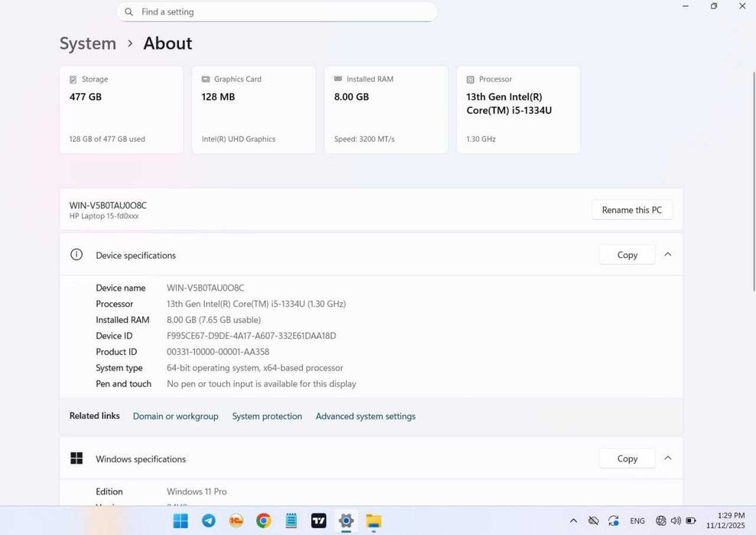Screen dimensions: 756x535
Task: Open Google Chrome from the taskbar
Action: click(263, 521)
